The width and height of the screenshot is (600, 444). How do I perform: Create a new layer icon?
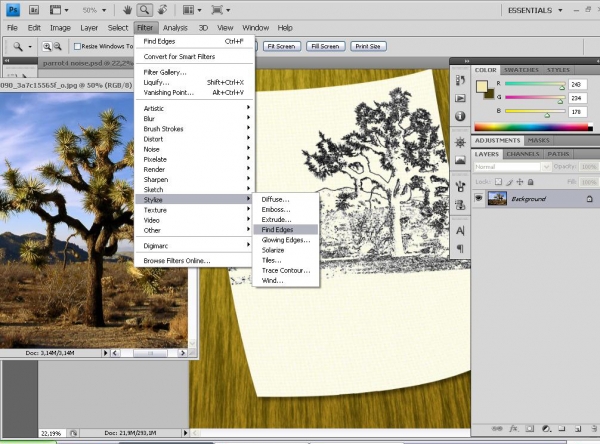click(x=578, y=429)
